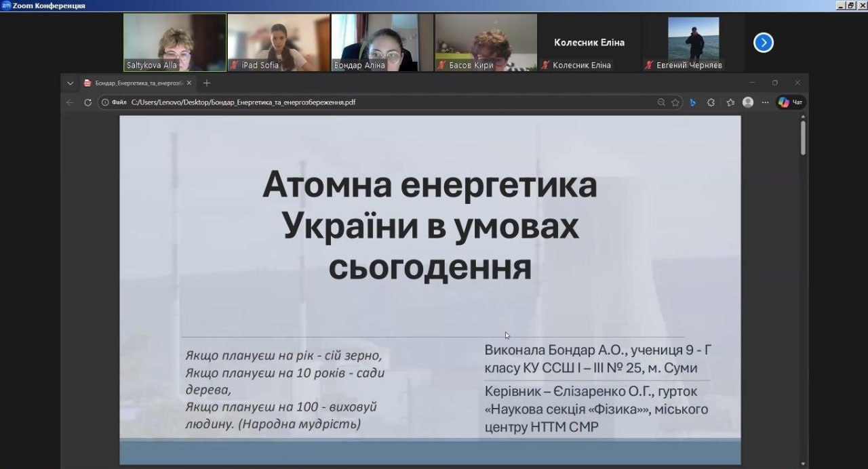Screen dimensions: 868x469
Task: Click the site info icon beside Файл
Action: pyautogui.click(x=104, y=102)
